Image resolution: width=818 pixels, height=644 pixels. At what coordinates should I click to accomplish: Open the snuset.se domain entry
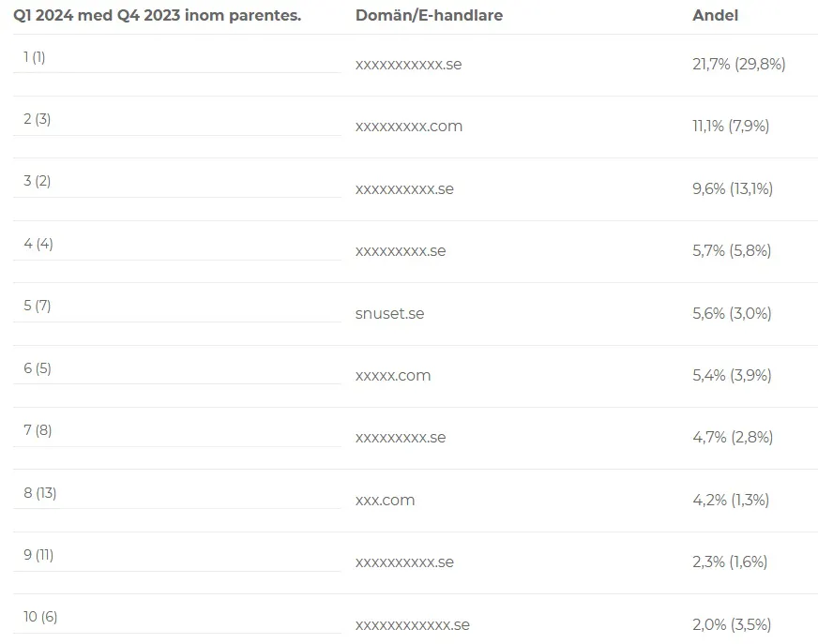tap(389, 313)
